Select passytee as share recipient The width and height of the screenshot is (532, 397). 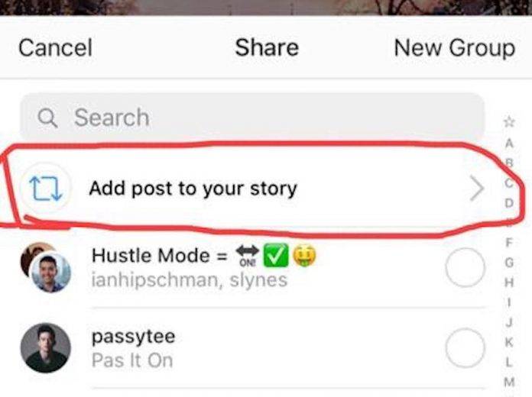(465, 348)
